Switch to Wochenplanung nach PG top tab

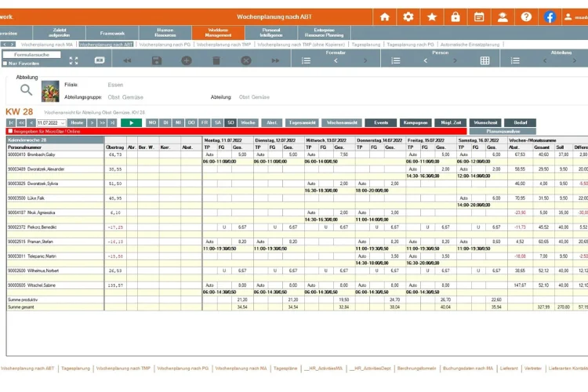click(165, 45)
